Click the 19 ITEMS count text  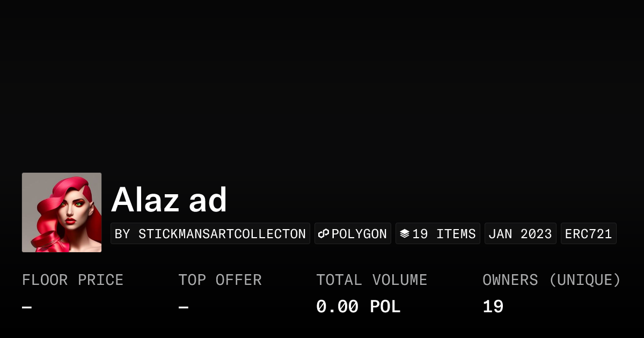(444, 234)
